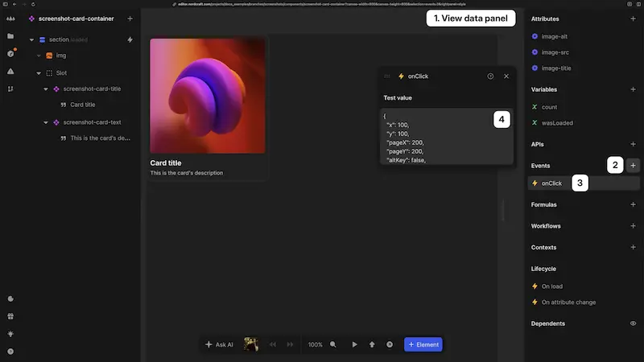Collapse the Slot tree node
The image size is (644, 362).
39,73
